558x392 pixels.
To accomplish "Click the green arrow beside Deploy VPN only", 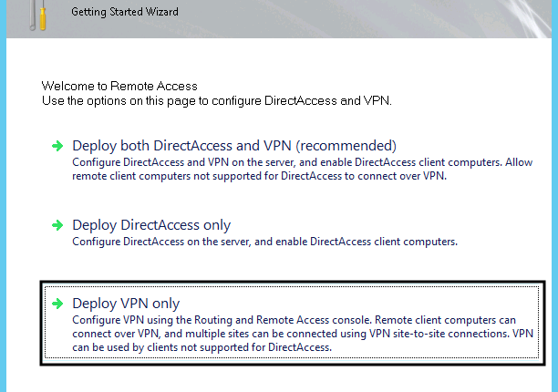I will [x=57, y=304].
